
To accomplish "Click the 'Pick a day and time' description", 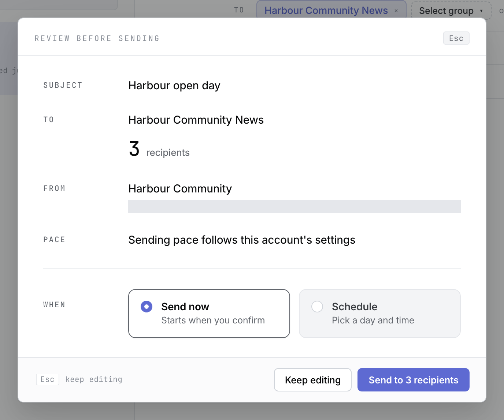I will pyautogui.click(x=373, y=320).
